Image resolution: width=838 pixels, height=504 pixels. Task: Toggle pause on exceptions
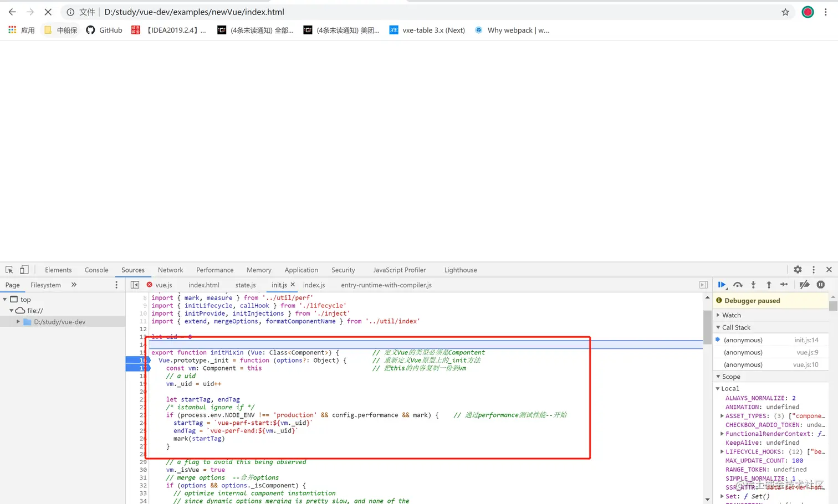point(821,285)
